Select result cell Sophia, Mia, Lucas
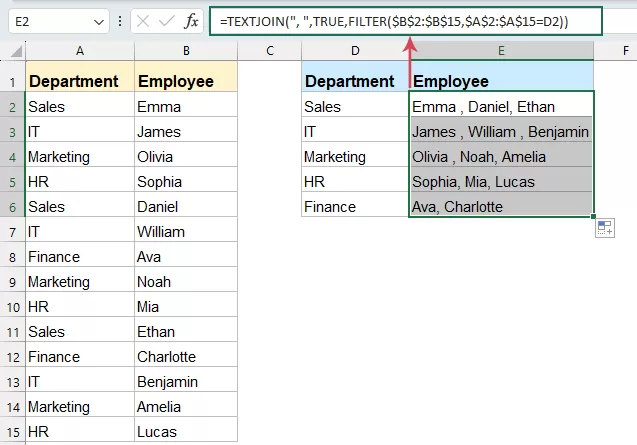The width and height of the screenshot is (637, 445). coord(501,179)
